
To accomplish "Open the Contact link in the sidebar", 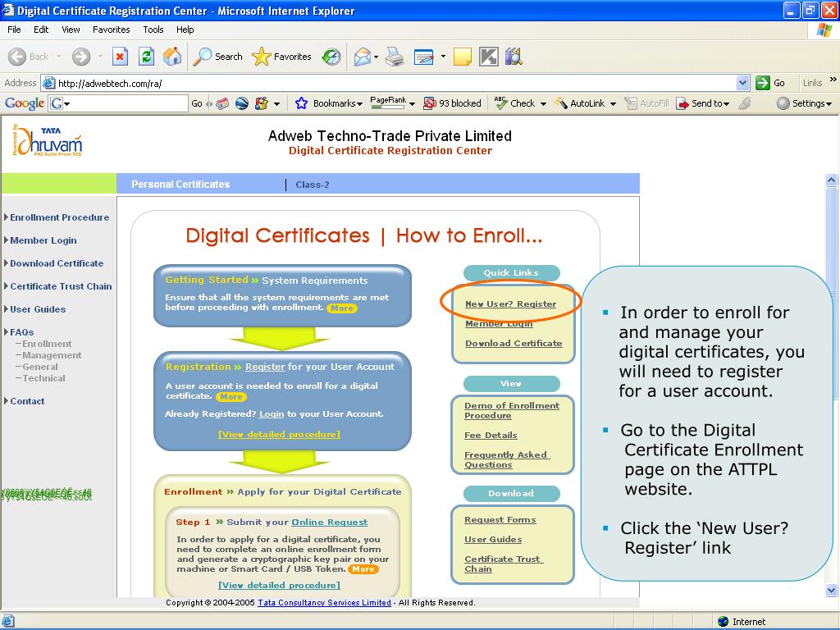I will tap(27, 401).
